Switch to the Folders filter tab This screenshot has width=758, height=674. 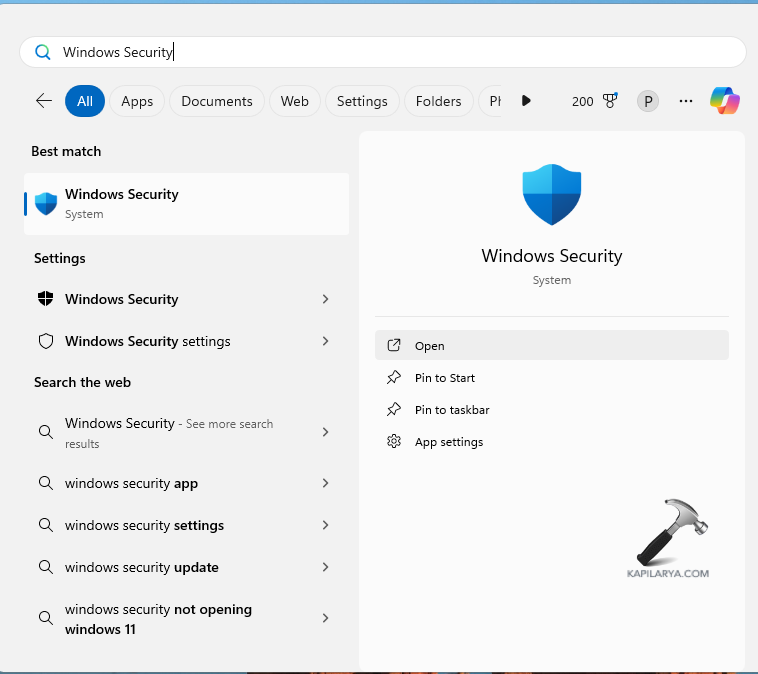tap(438, 101)
